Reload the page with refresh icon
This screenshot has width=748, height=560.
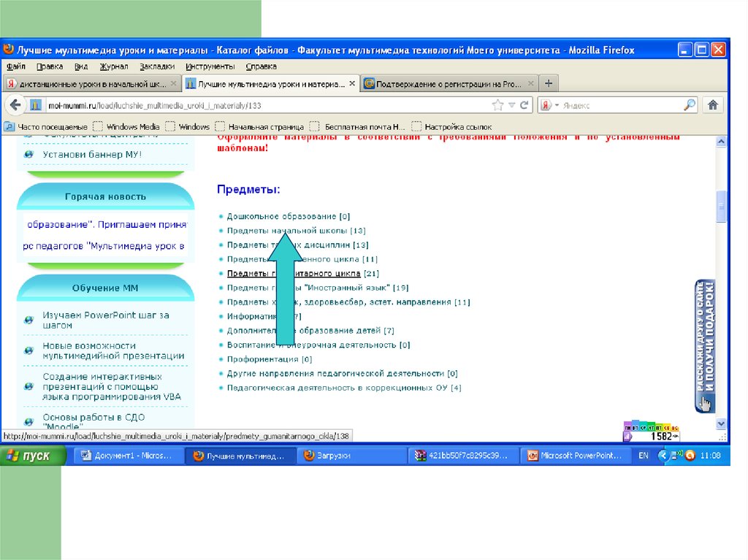[x=524, y=105]
